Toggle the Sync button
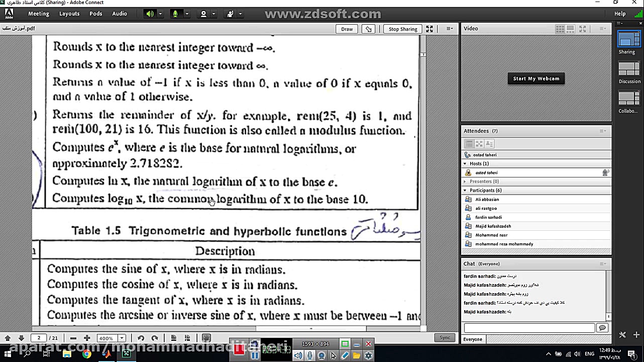Screen dimensions: 644x362 445,338
